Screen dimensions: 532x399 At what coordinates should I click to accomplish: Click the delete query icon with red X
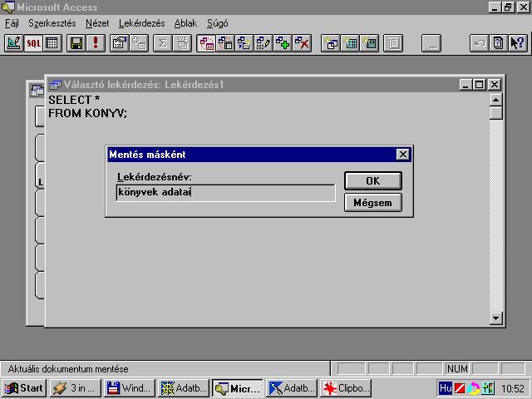(x=303, y=43)
